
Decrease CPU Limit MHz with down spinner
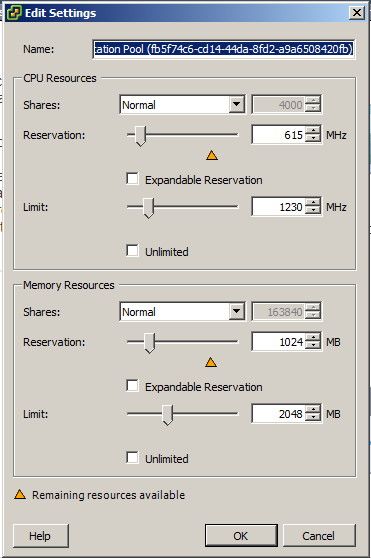(313, 211)
